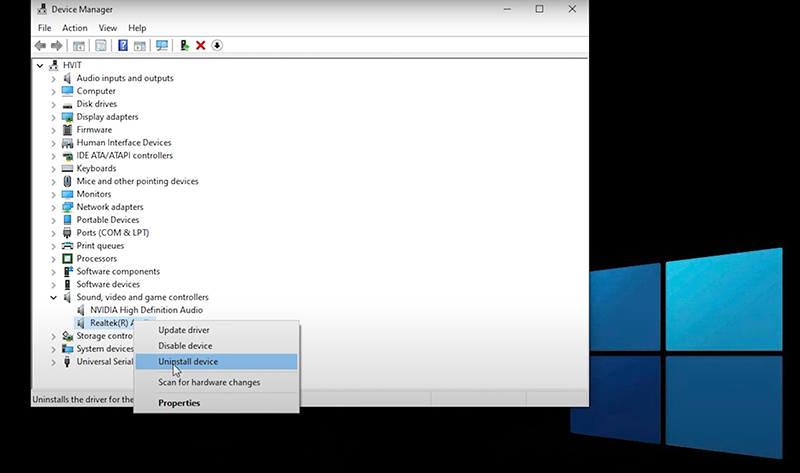
Task: Select Update driver in context menu
Action: coord(184,330)
